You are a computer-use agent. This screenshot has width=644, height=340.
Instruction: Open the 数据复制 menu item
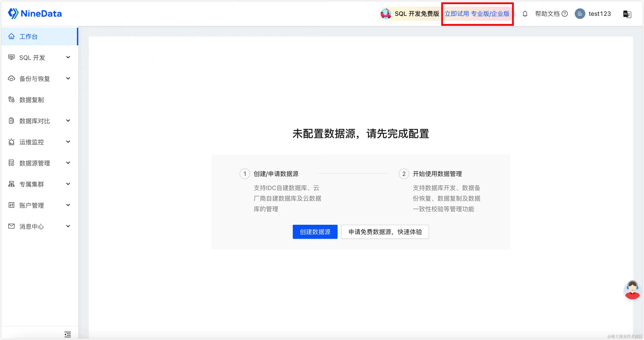point(31,100)
